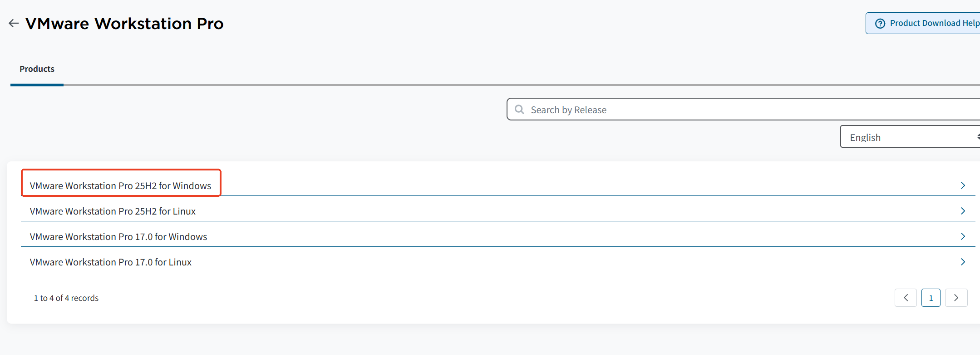Select page 1 in the pagination
Screen dimensions: 980x355
[931, 298]
